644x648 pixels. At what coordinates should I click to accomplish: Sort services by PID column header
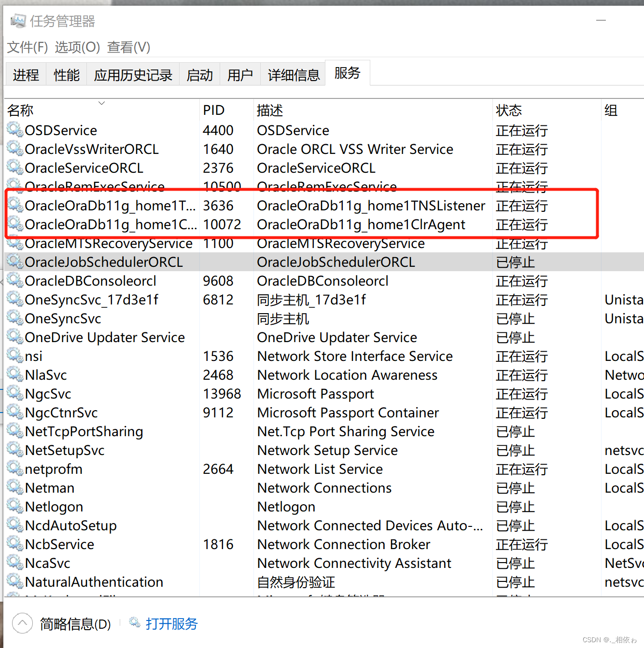tap(226, 110)
